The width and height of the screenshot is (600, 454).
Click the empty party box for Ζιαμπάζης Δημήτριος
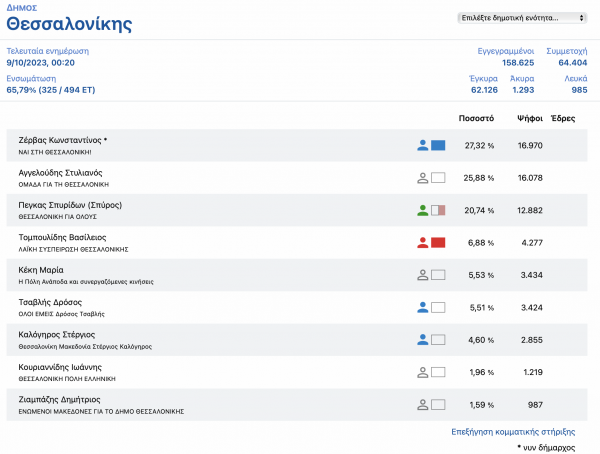438,405
